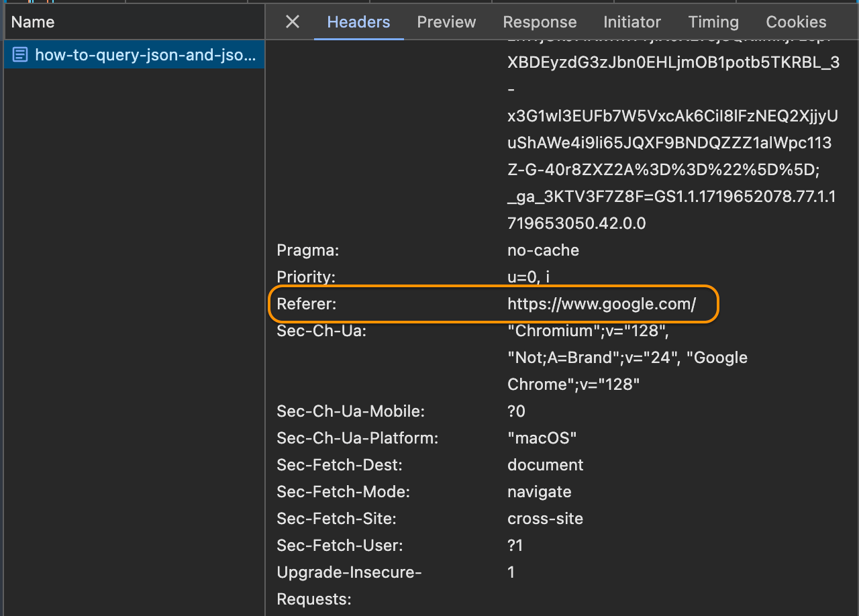Select the "macOS" platform value

[x=542, y=438]
